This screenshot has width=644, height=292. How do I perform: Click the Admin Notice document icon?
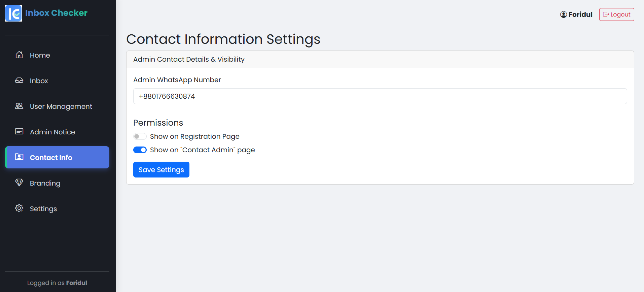coord(19,132)
